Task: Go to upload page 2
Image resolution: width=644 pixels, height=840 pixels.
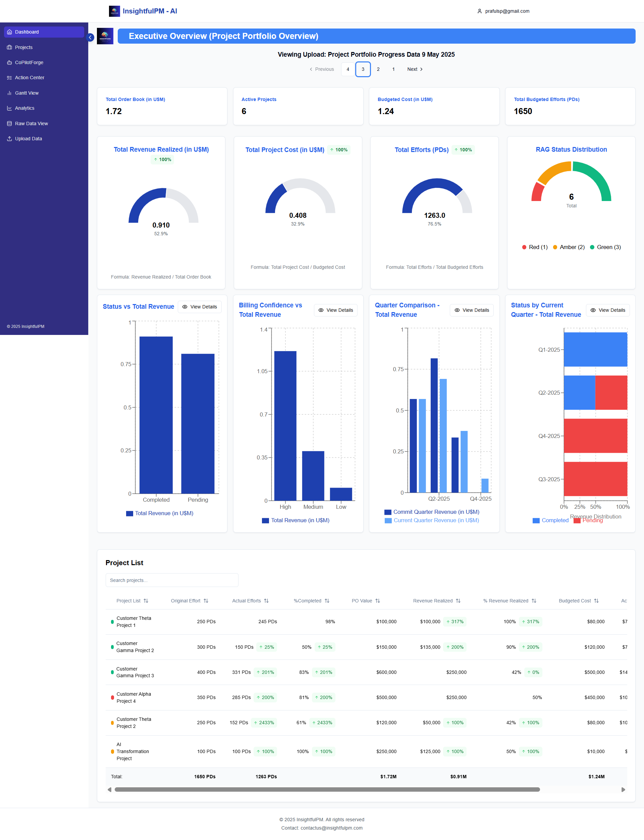Action: pos(378,69)
